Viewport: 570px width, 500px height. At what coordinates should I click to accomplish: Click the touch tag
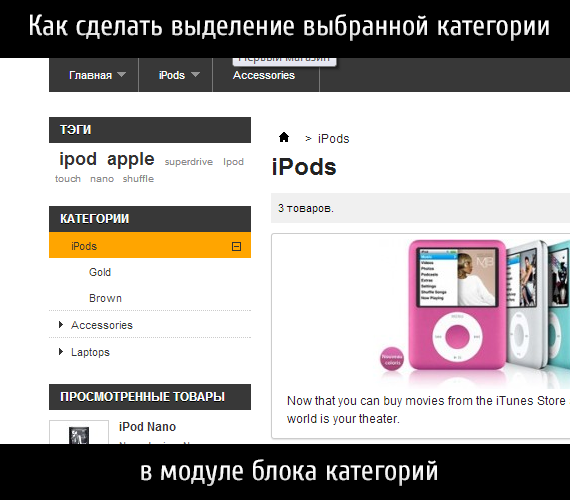[68, 179]
